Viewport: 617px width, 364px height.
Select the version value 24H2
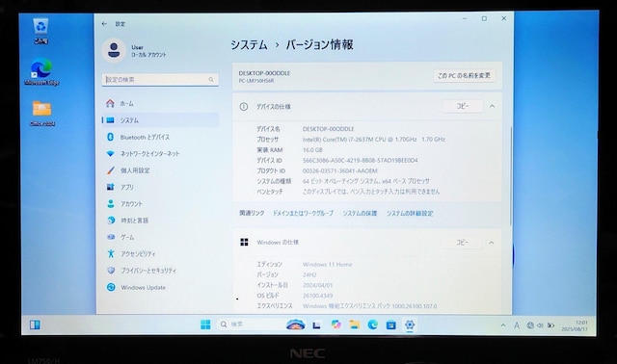click(309, 274)
